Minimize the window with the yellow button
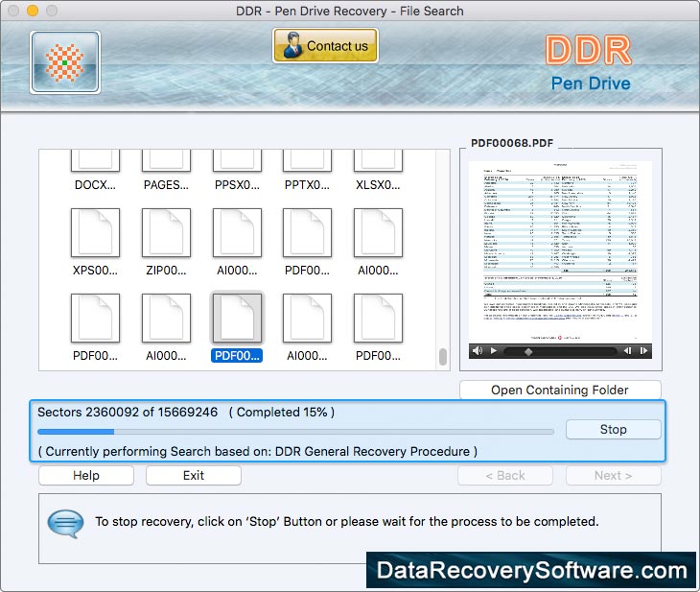Screen dimensions: 700x592 (33, 11)
